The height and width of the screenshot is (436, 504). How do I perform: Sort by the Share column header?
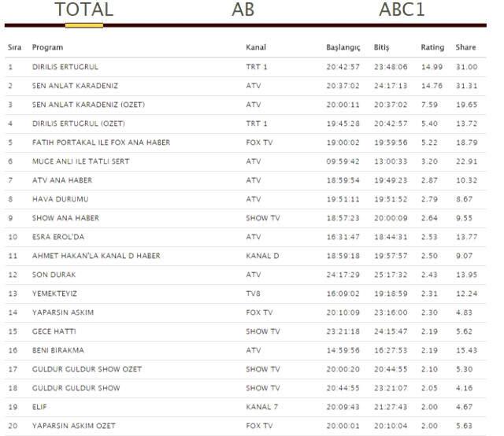pos(465,47)
